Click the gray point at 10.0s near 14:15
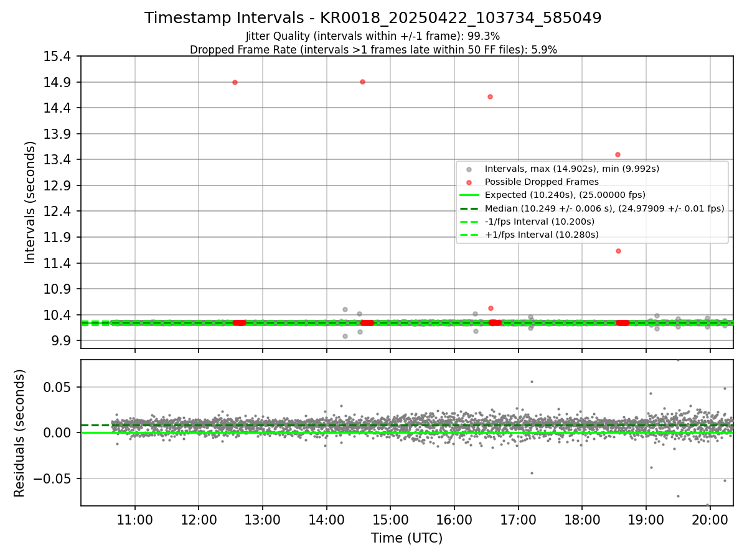Screen dimensions: 747x560 point(345,336)
